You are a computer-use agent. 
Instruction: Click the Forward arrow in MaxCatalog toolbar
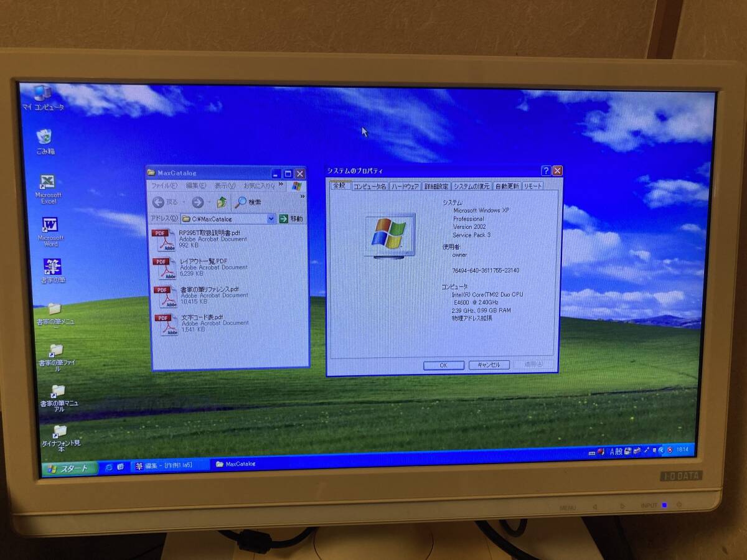[x=198, y=202]
